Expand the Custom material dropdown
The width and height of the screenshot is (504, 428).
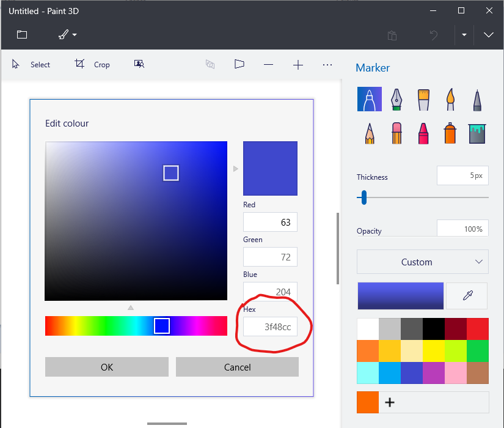[423, 262]
